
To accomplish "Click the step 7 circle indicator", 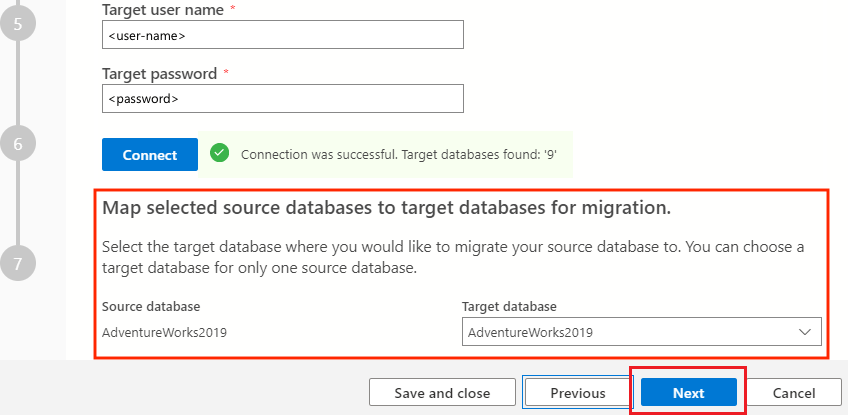I will [18, 264].
